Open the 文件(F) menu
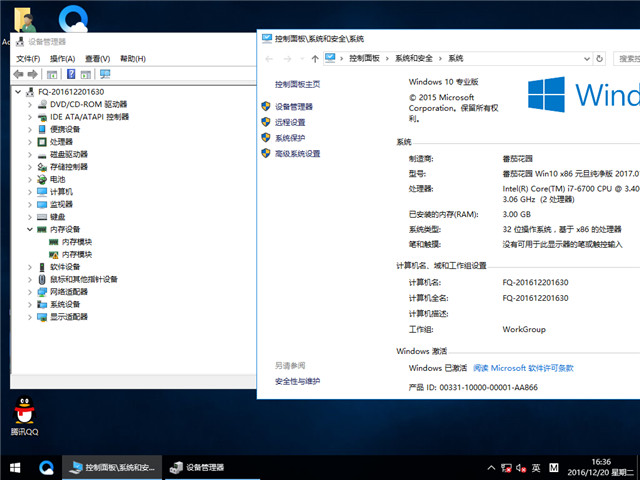640x480 pixels. point(28,59)
